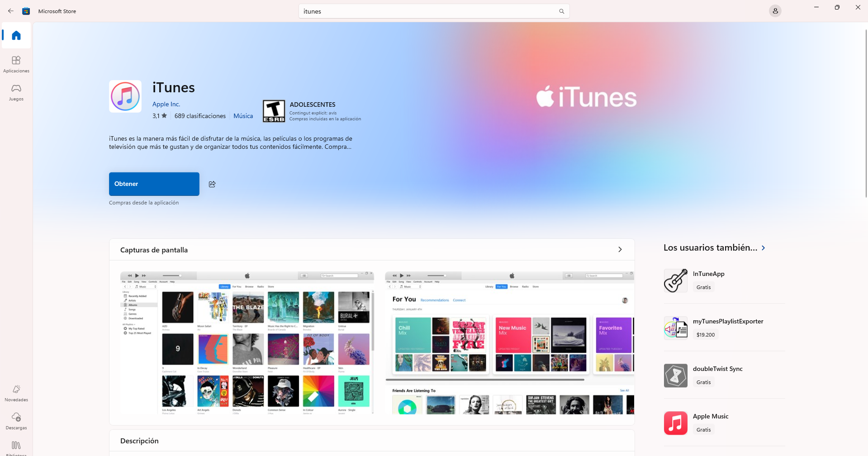The height and width of the screenshot is (456, 868).
Task: Click the 'Capturas de pantalla' heading text
Action: coord(154,250)
